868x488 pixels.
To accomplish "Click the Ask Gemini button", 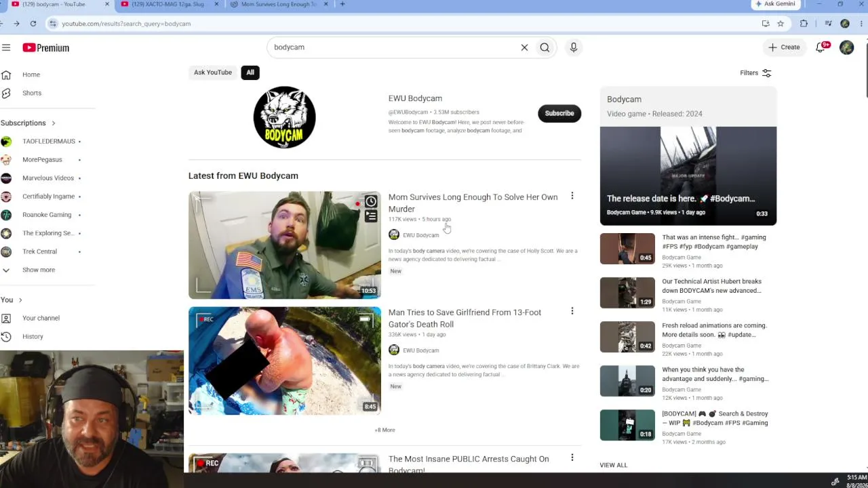I will coord(775,4).
